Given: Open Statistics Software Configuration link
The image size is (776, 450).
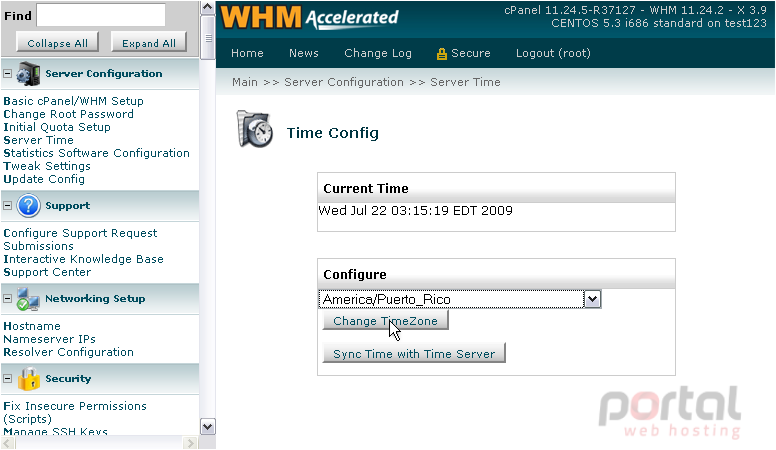Looking at the screenshot, I should [x=97, y=153].
